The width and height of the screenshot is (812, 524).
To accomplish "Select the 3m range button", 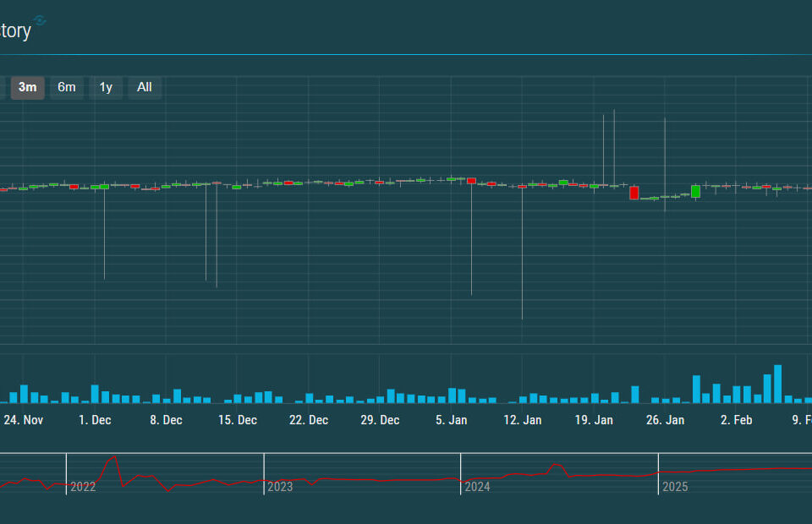I will click(26, 87).
